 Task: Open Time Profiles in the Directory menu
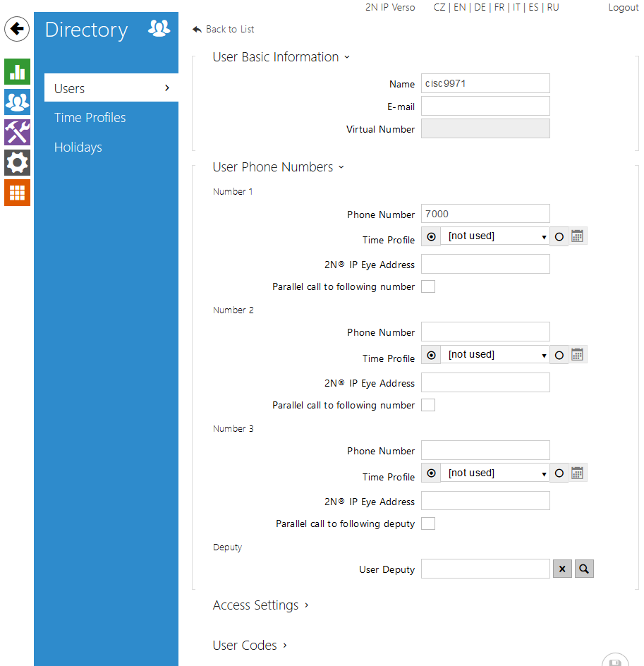[x=90, y=118]
